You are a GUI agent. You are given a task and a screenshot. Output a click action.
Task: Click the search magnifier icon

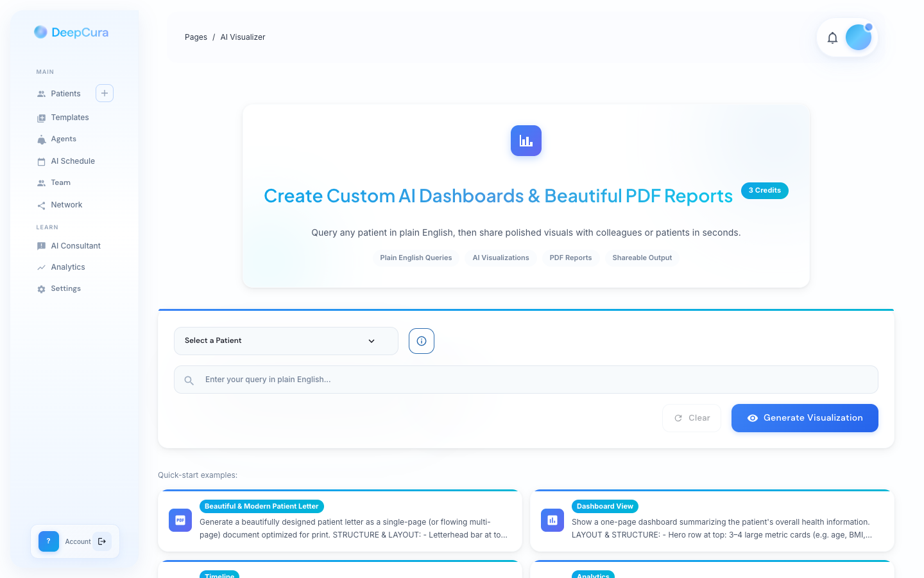[189, 380]
